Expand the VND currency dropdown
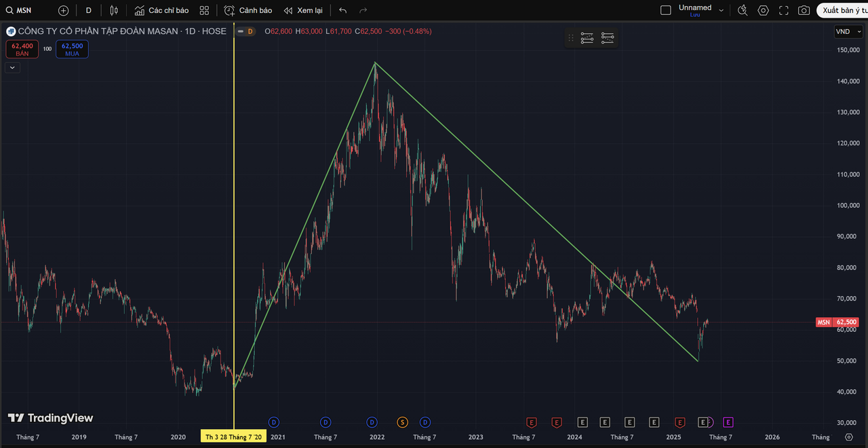The image size is (868, 448). [848, 31]
